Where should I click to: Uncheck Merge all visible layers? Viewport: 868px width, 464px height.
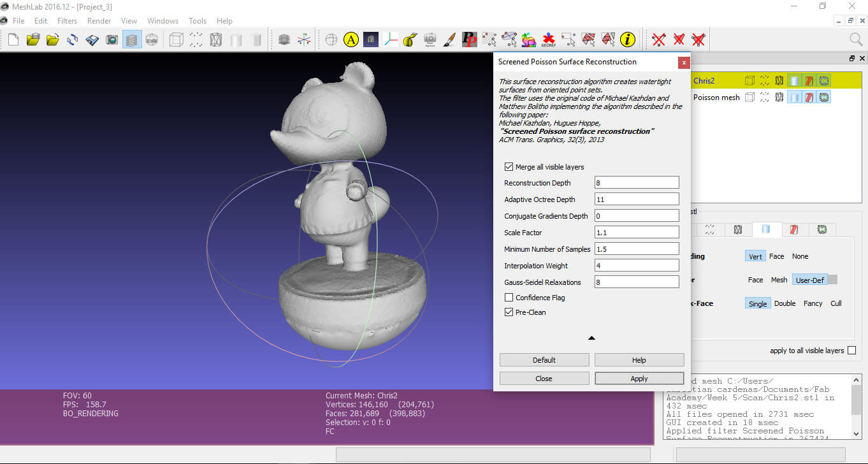point(509,167)
